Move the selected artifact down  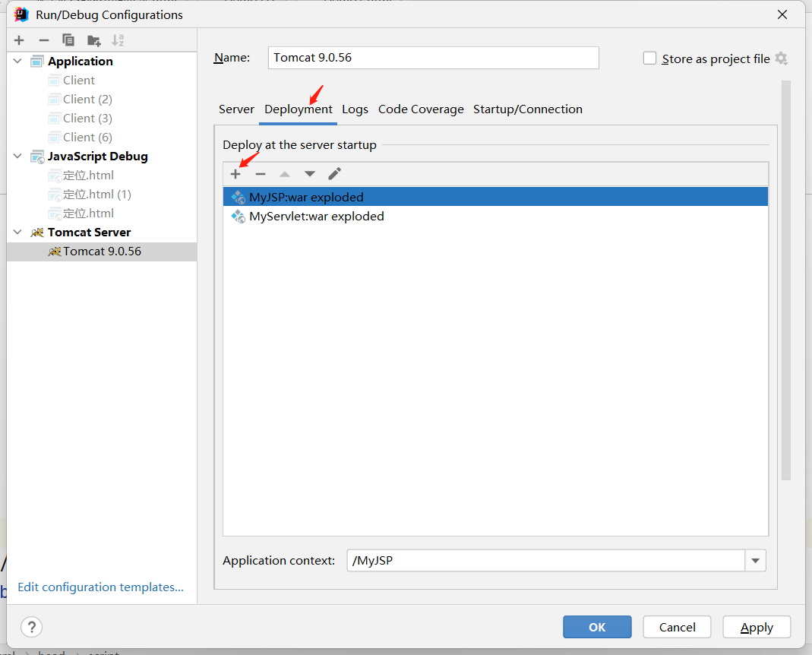(310, 174)
